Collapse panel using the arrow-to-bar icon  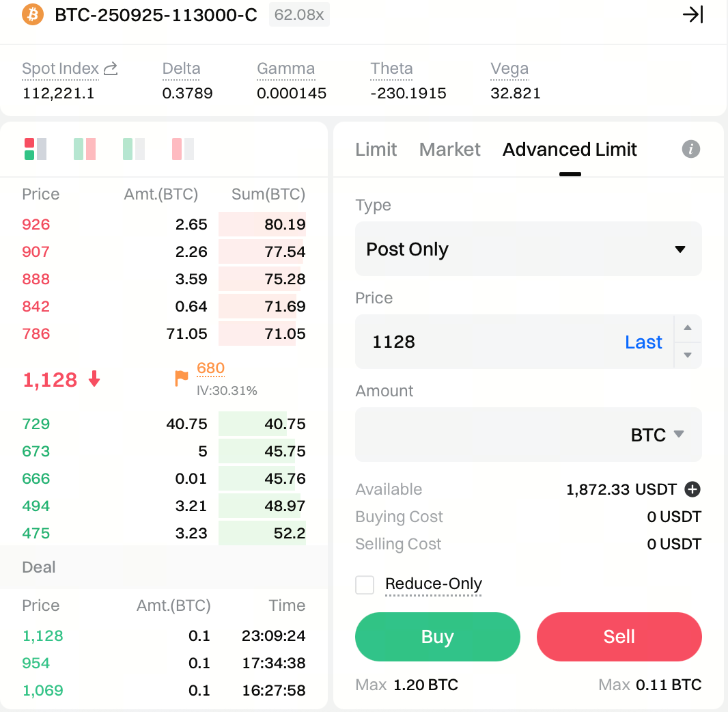tap(692, 14)
